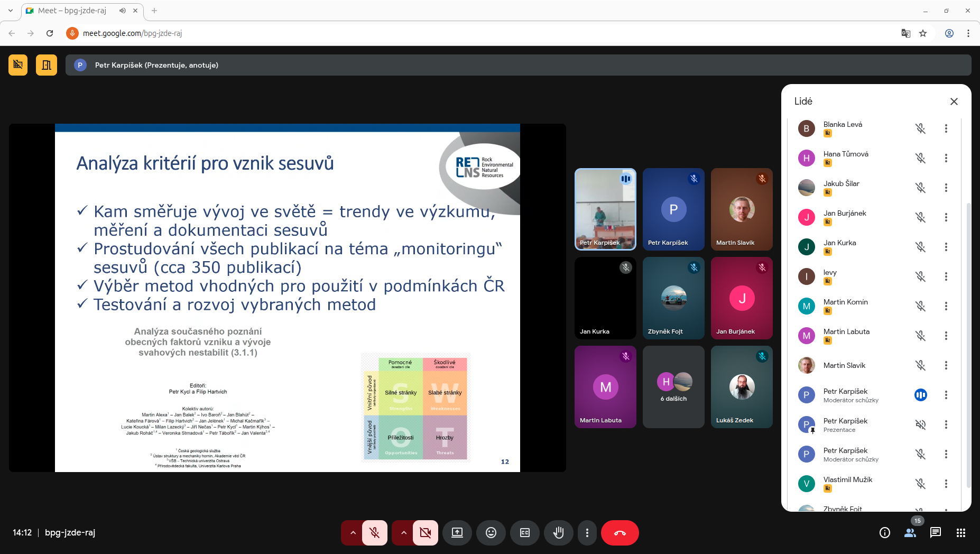The image size is (980, 554).
Task: Bookmark this page with star icon
Action: [923, 33]
